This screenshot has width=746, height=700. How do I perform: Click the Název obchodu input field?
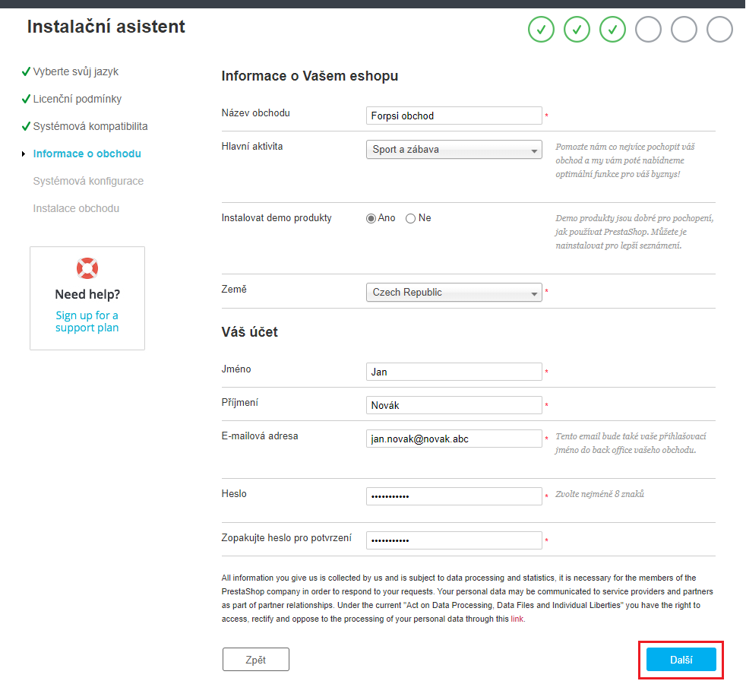pyautogui.click(x=454, y=116)
